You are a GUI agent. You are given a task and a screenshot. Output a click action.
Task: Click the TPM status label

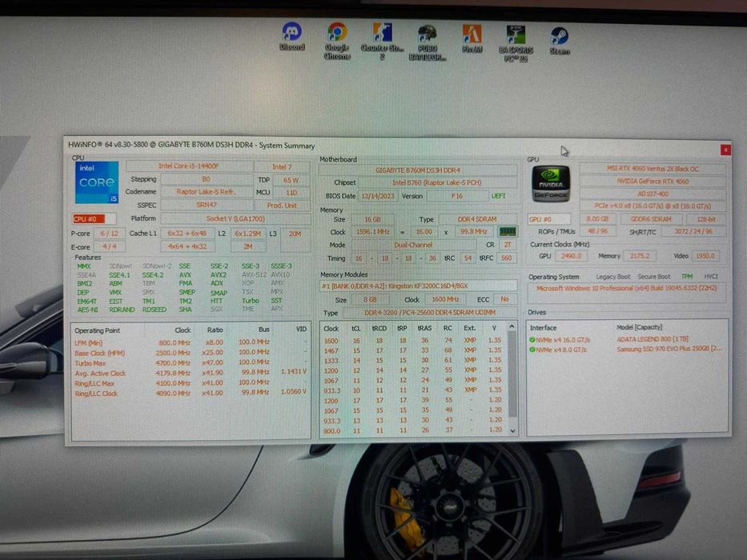[x=686, y=277]
